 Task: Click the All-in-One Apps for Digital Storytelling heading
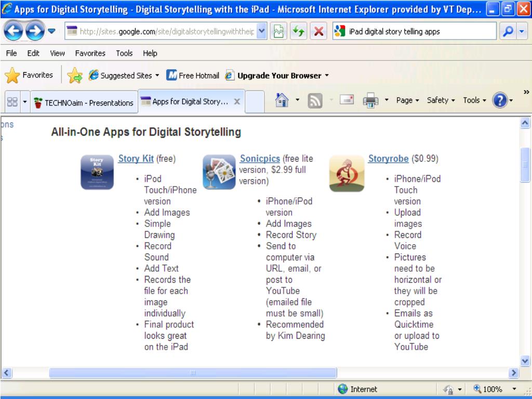(146, 131)
